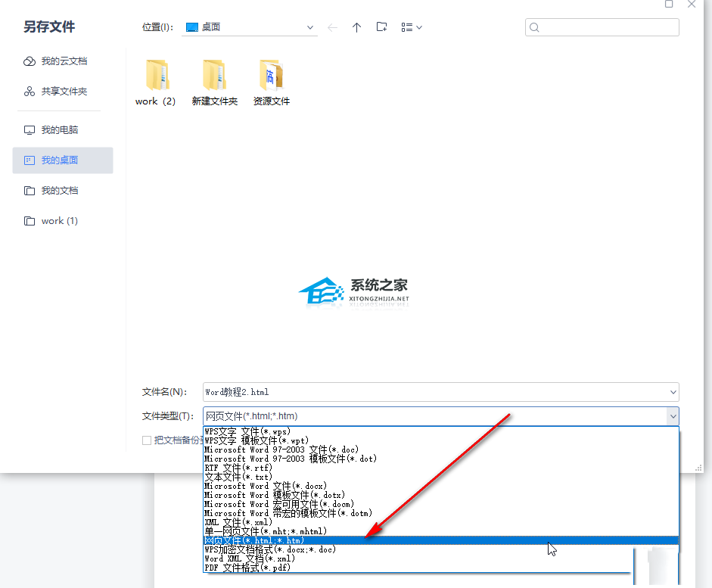Collapse the 文件类型 dropdown arrow

(x=673, y=416)
